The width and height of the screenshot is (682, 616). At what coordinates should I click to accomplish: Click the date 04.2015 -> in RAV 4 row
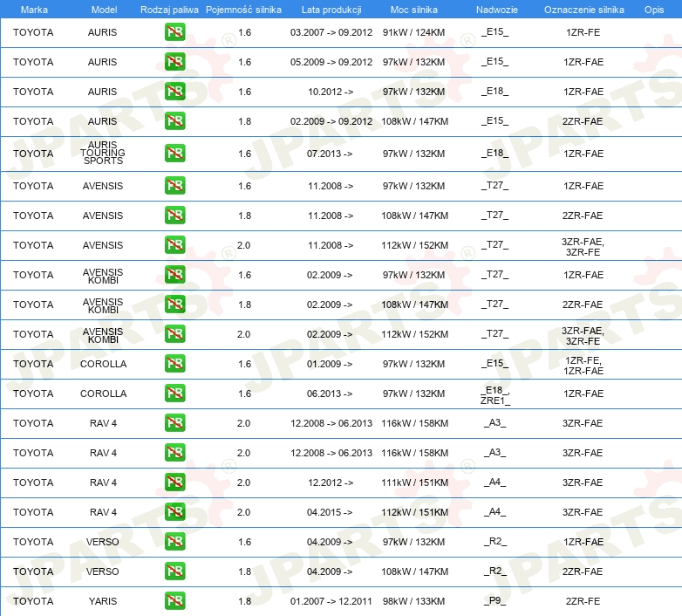pos(330,512)
